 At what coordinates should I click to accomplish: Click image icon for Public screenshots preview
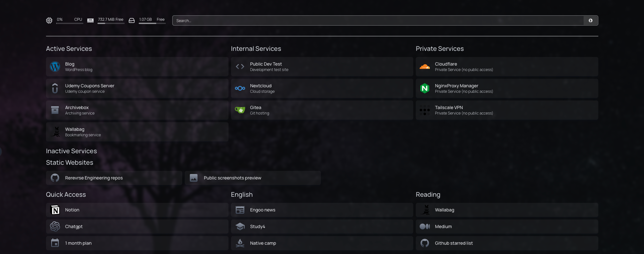[x=194, y=178]
